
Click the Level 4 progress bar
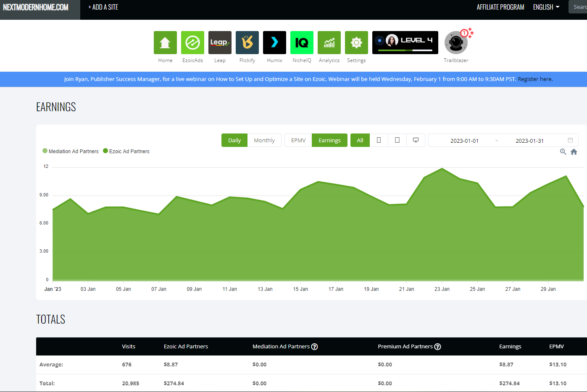click(405, 50)
